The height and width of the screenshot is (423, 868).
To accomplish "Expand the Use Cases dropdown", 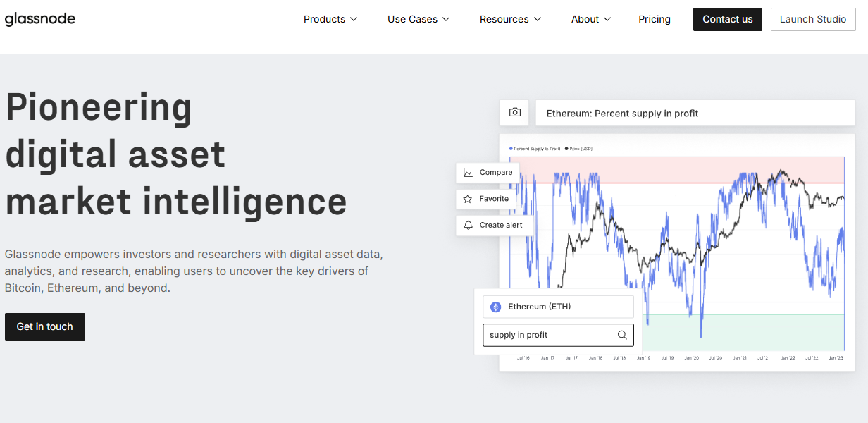I will (x=418, y=19).
